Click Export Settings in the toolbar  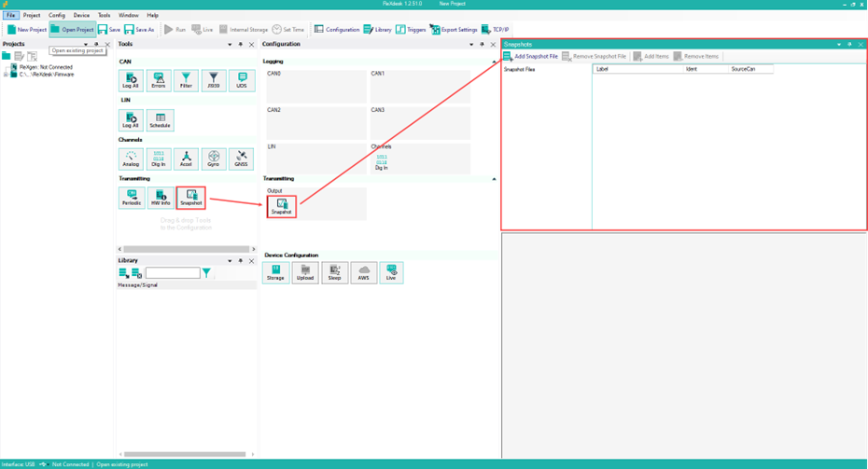(x=456, y=30)
